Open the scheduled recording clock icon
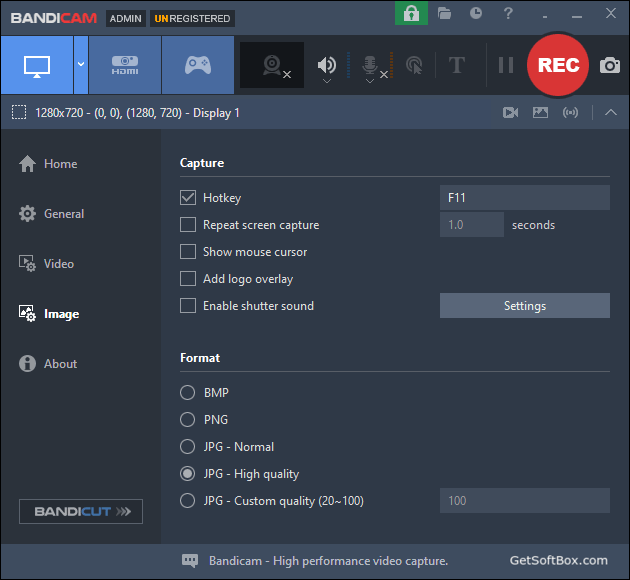Viewport: 630px width, 580px height. tap(476, 13)
